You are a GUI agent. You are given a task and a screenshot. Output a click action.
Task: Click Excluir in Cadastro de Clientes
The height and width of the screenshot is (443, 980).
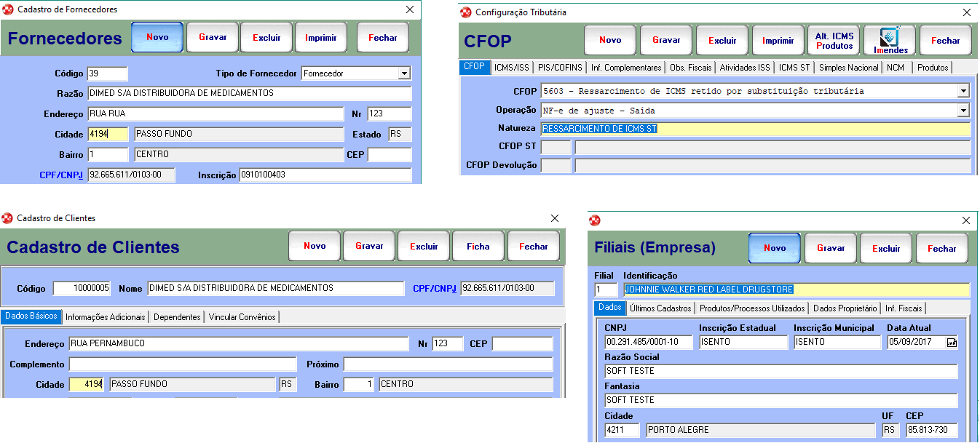(x=424, y=246)
